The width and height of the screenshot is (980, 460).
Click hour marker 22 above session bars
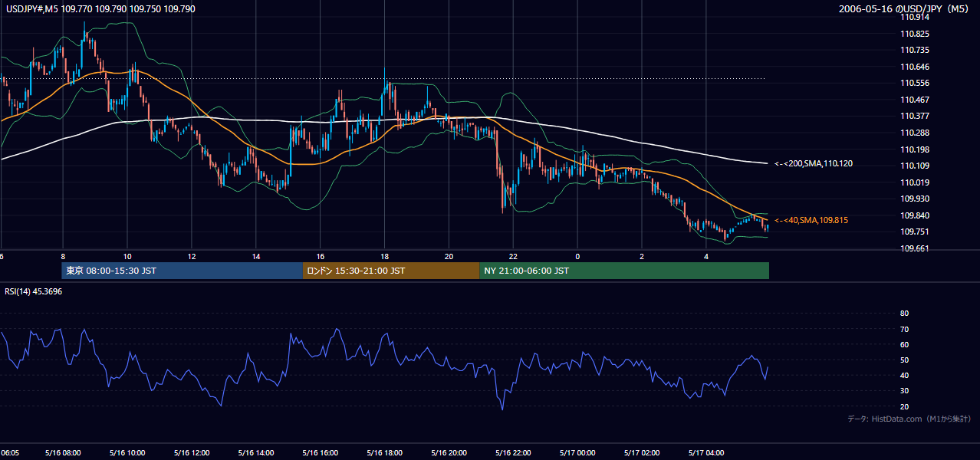pos(513,256)
